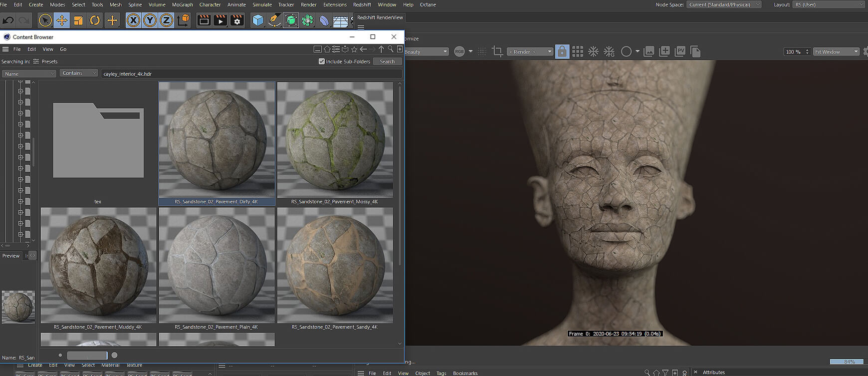Open the tex folder thumbnail
Viewport: 868px width, 376px height.
[98, 140]
